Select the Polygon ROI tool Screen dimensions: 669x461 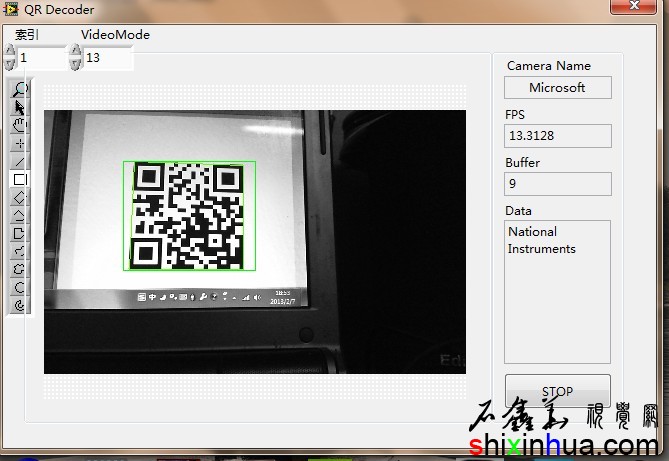[x=19, y=233]
